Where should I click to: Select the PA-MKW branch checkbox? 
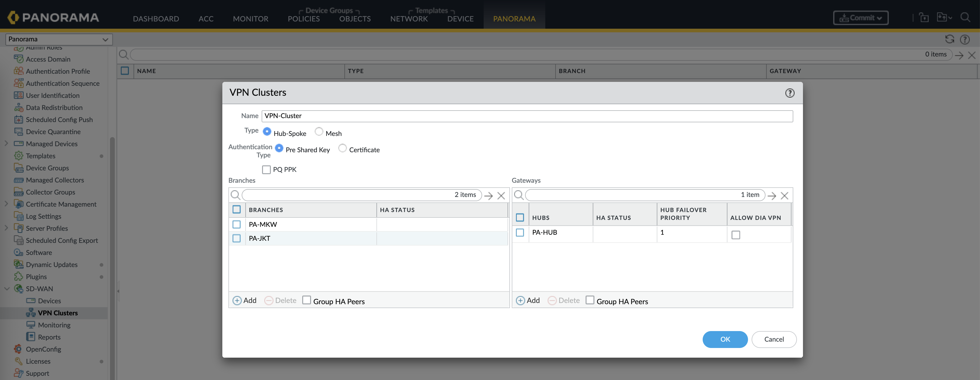pyautogui.click(x=236, y=224)
